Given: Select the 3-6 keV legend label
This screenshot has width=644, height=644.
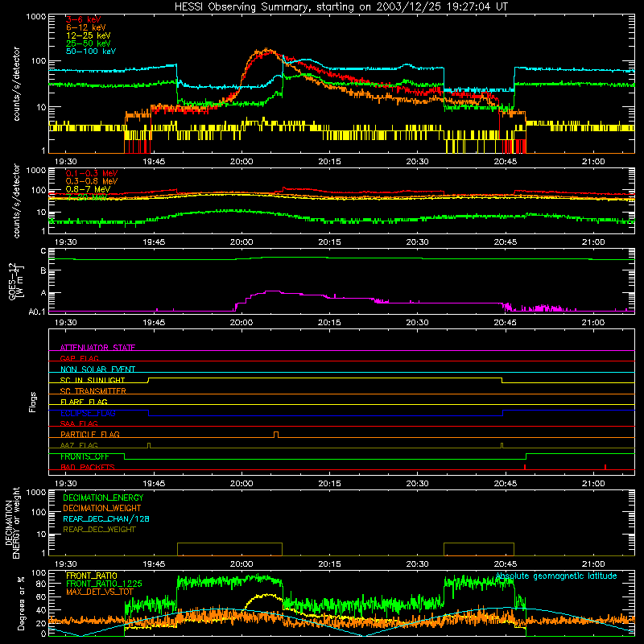Looking at the screenshot, I should (x=84, y=19).
